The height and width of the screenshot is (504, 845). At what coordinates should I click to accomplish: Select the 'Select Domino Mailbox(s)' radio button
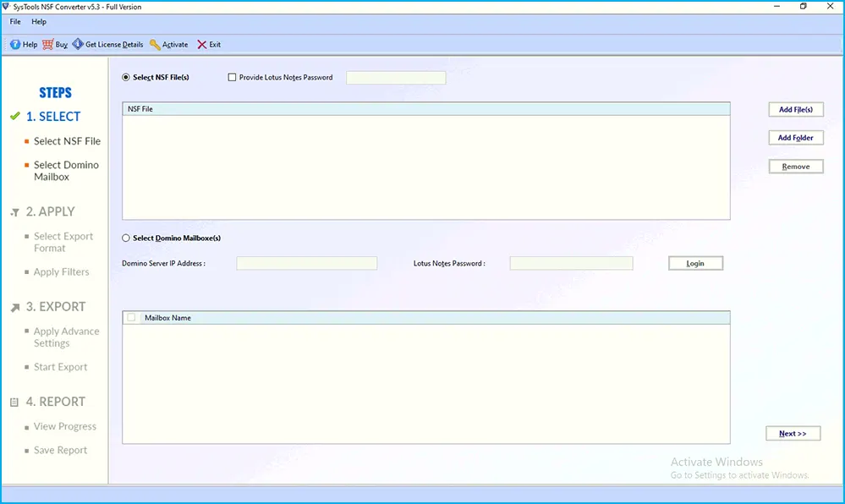click(126, 238)
